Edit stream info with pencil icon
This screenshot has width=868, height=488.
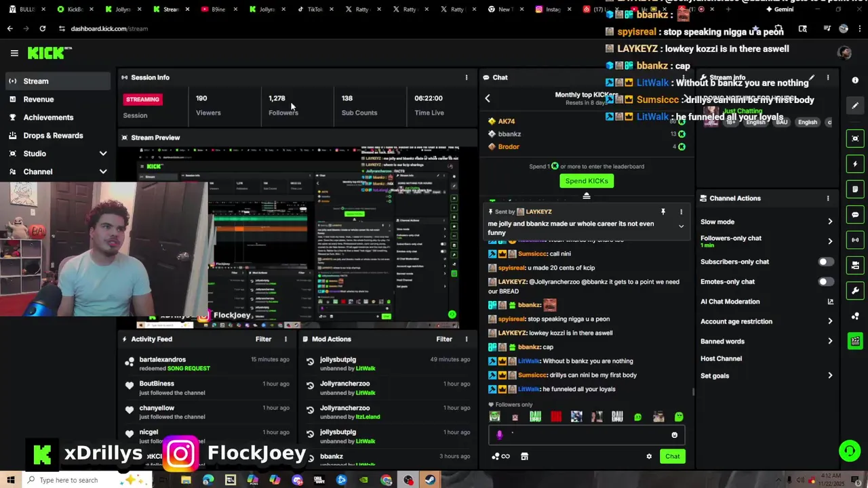pos(812,77)
